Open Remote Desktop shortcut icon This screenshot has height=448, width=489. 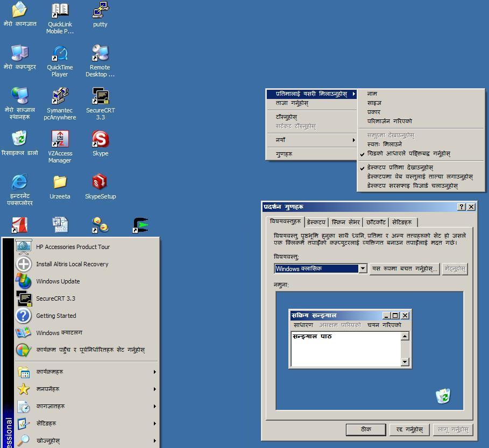(100, 54)
